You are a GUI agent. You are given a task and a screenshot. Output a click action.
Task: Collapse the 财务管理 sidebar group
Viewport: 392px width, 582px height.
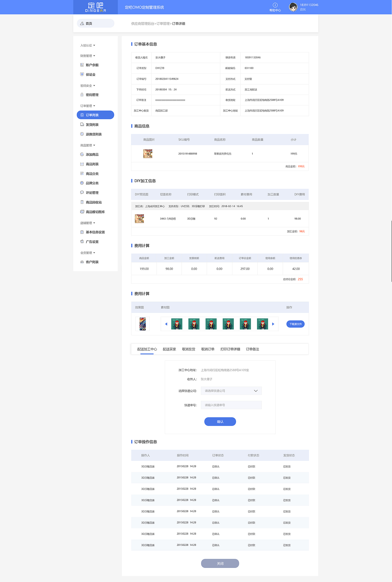[x=88, y=56]
